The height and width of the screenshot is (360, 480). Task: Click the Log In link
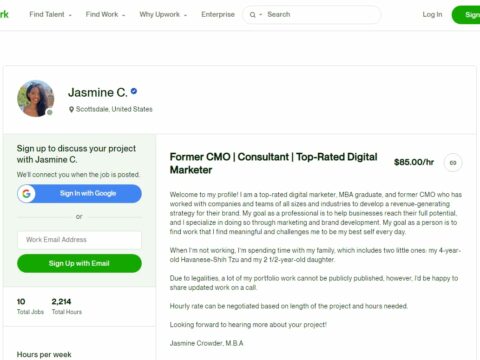432,14
